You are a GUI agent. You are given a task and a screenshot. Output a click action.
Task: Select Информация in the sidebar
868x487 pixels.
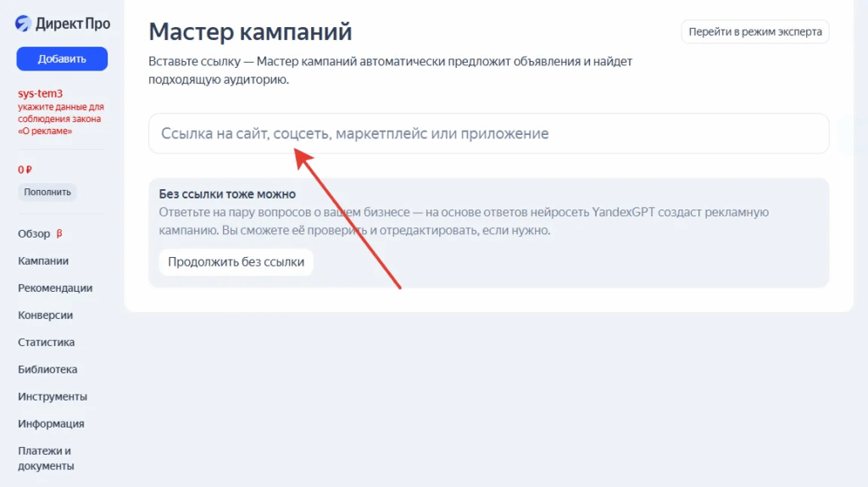point(51,424)
